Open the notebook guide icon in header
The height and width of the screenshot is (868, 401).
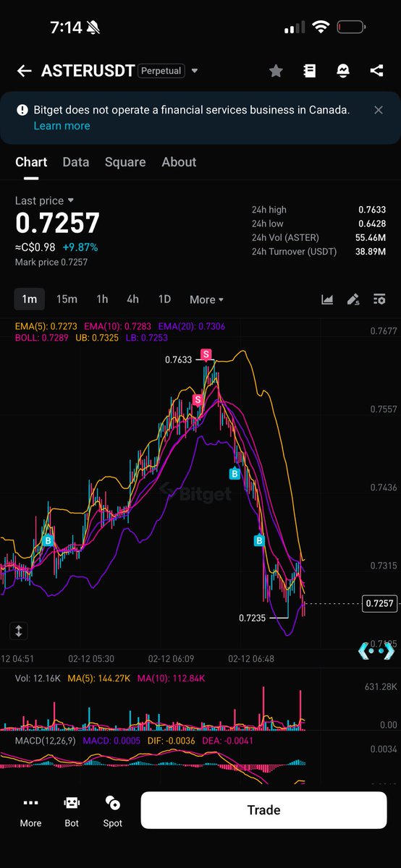310,71
